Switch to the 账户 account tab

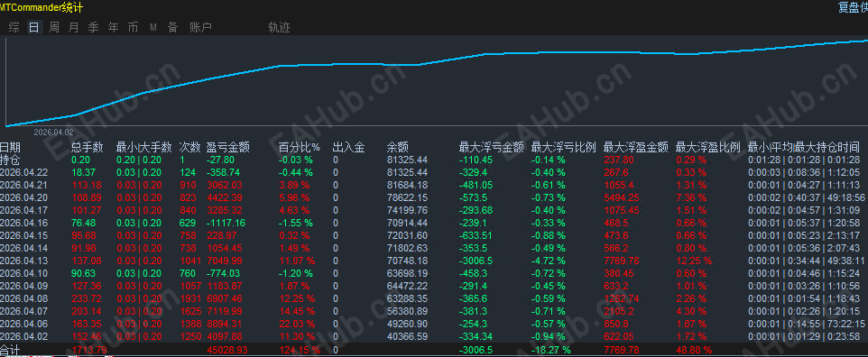pos(201,28)
